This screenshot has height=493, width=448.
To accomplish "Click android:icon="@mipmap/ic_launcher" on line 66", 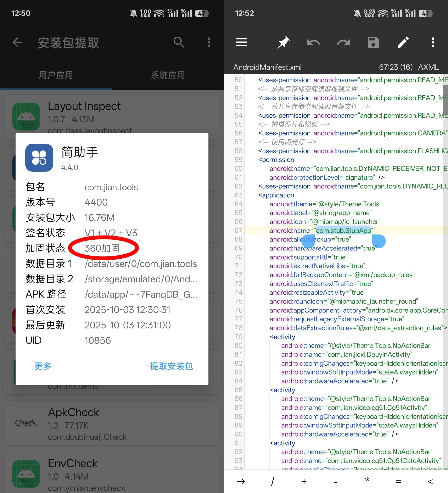I will pos(325,222).
